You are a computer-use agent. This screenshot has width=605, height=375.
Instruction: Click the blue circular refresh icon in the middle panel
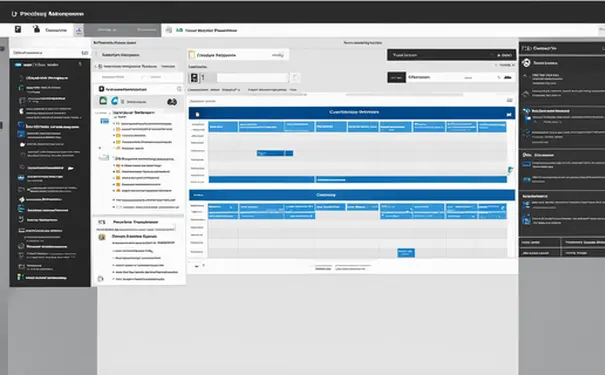(x=115, y=101)
